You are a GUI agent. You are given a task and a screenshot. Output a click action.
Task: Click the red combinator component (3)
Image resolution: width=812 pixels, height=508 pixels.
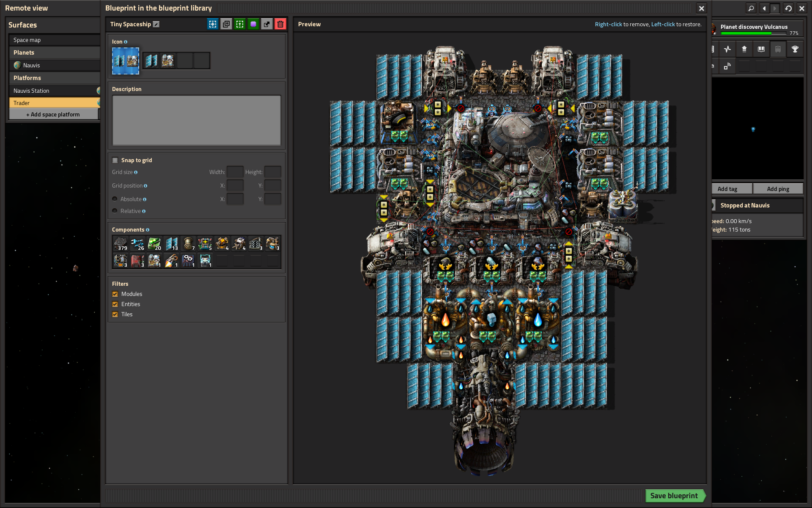137,261
